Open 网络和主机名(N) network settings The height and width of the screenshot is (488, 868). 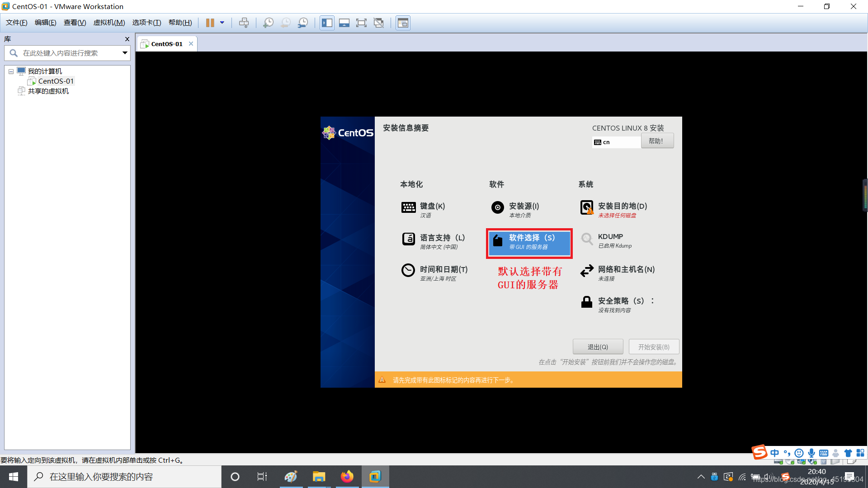click(618, 272)
